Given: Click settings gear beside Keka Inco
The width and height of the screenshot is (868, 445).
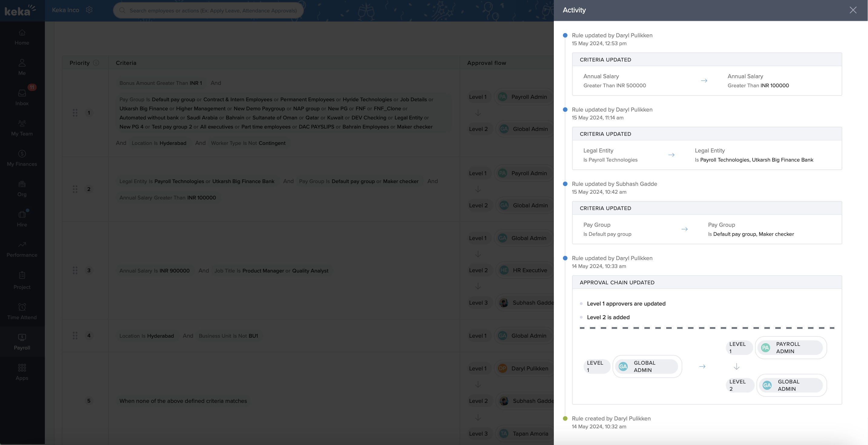Looking at the screenshot, I should pyautogui.click(x=89, y=10).
